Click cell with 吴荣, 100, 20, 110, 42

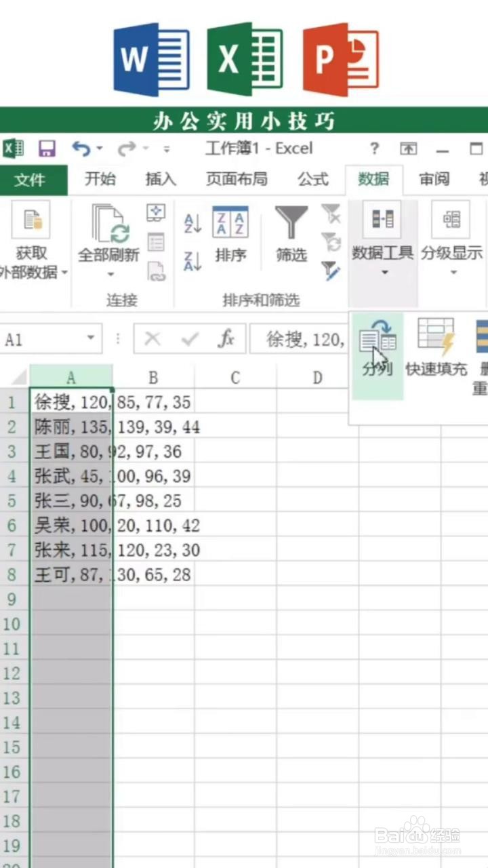(x=71, y=526)
